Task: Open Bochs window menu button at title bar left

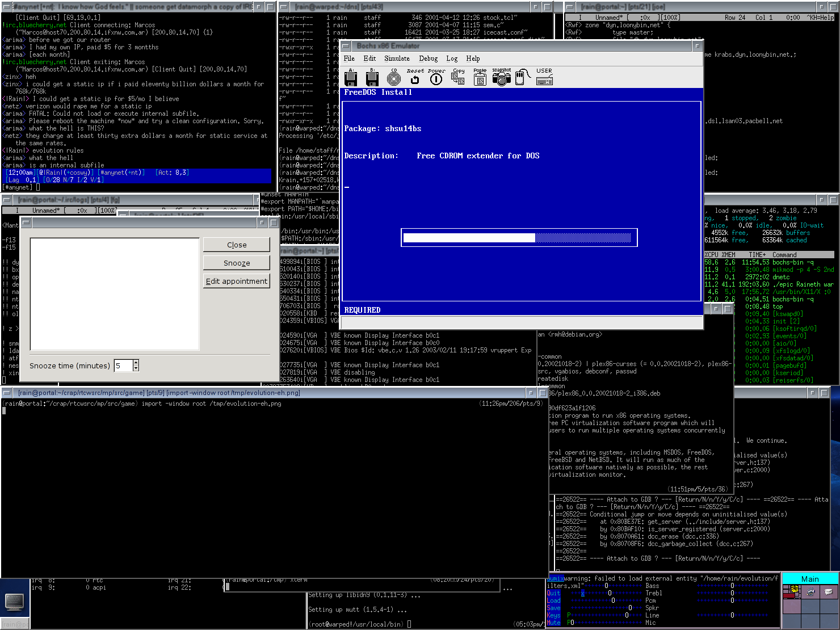Action: [x=346, y=45]
